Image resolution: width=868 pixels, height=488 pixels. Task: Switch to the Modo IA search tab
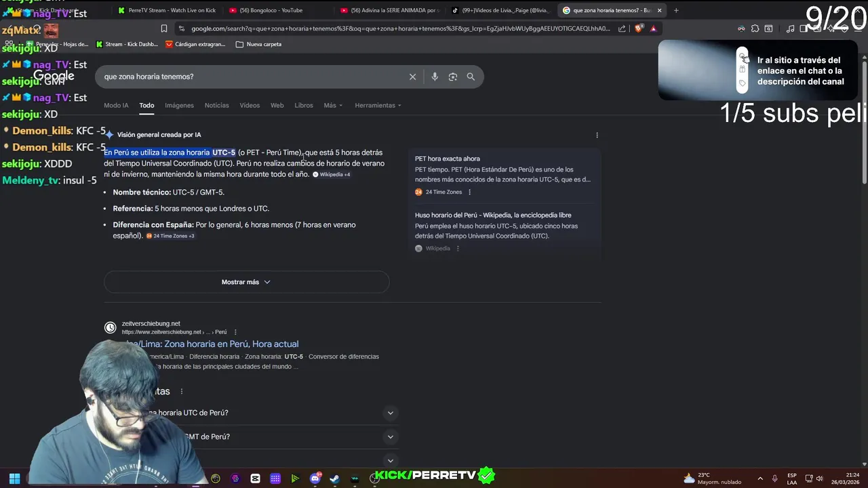pyautogui.click(x=116, y=105)
